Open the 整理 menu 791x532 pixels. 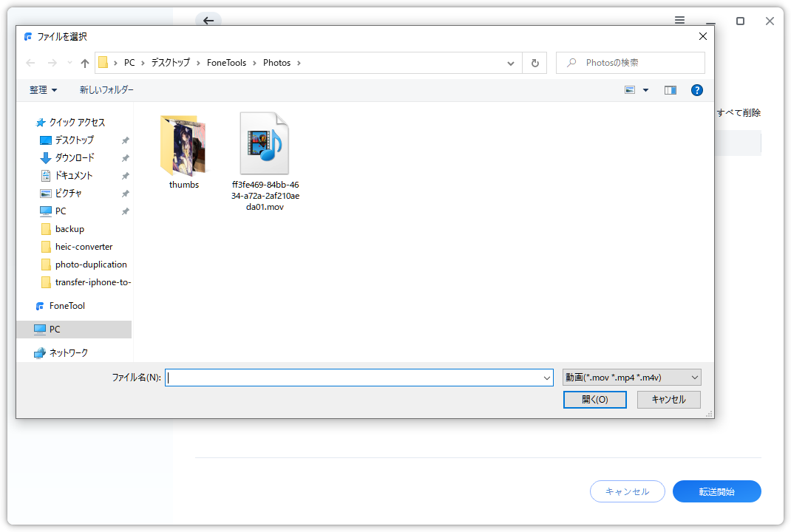click(43, 89)
